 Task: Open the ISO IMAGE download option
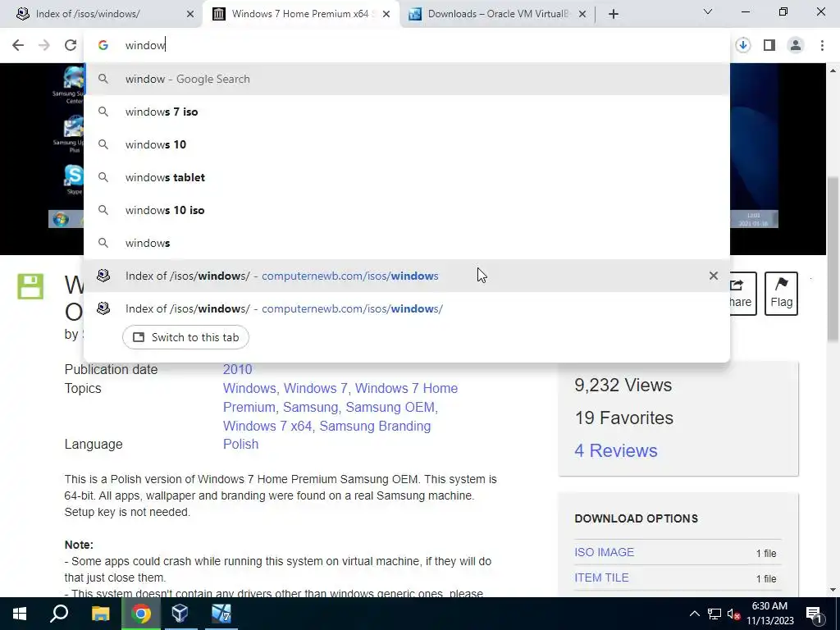pos(604,552)
